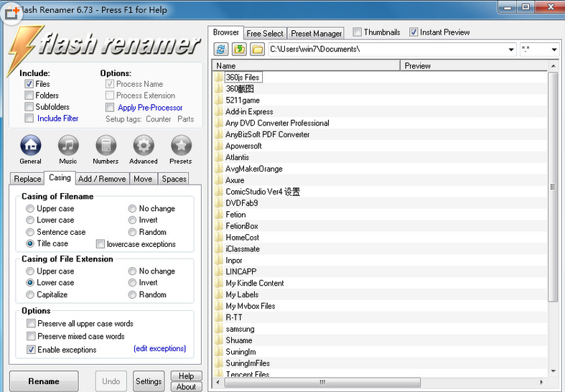Click the Parts setup tag link
565x392 pixels.
185,119
